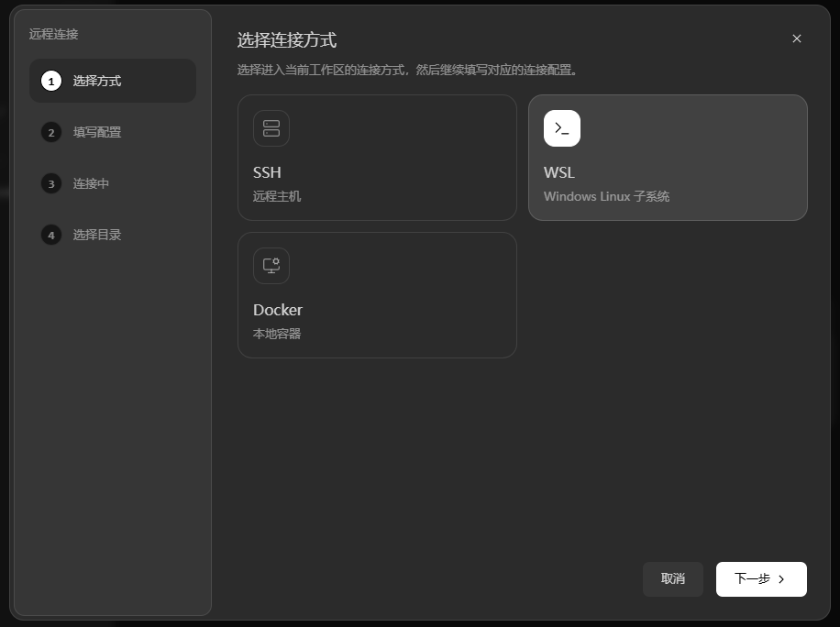Select the Docker 本地容器 card
Image resolution: width=840 pixels, height=627 pixels.
[x=377, y=295]
